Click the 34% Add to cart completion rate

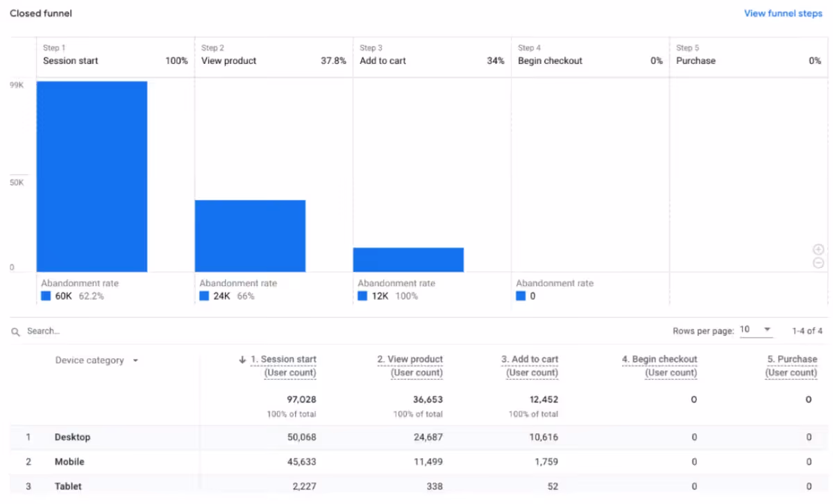point(496,61)
